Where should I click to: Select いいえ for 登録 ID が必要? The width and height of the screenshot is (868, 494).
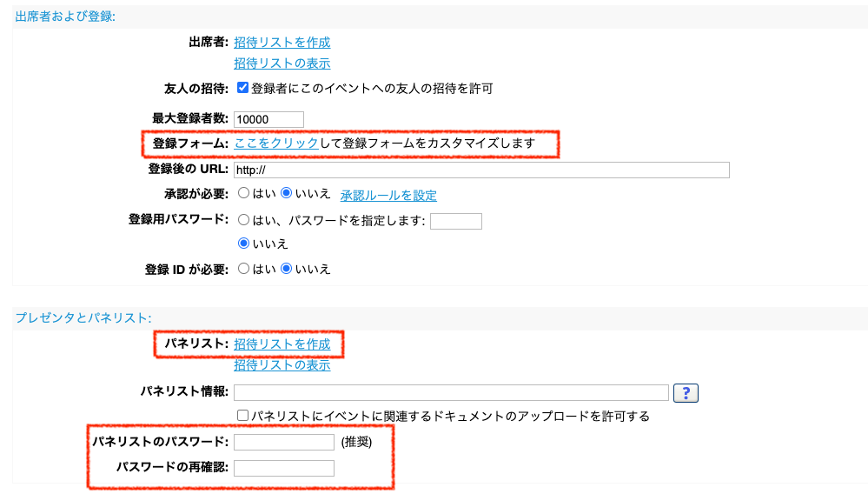(286, 269)
